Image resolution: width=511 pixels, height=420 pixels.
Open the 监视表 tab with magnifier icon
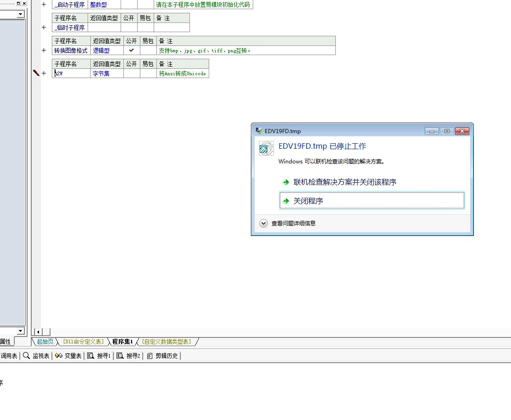(x=36, y=356)
